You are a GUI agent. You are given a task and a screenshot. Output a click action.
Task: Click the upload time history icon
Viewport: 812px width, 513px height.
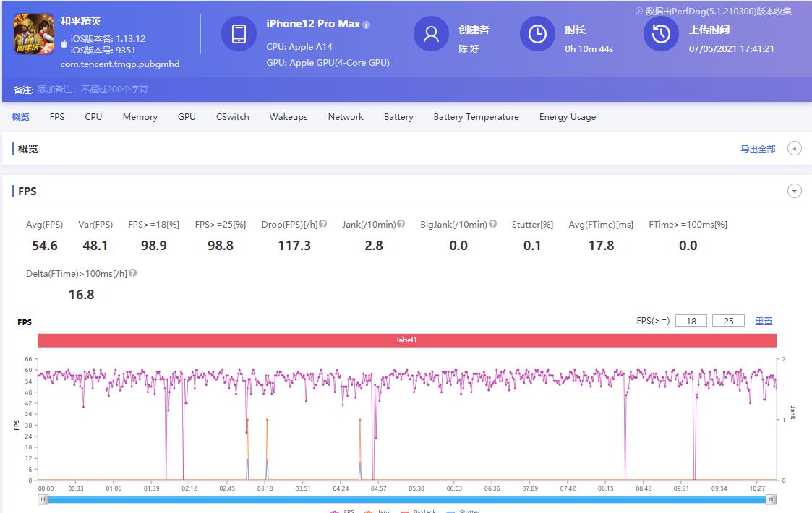[661, 34]
